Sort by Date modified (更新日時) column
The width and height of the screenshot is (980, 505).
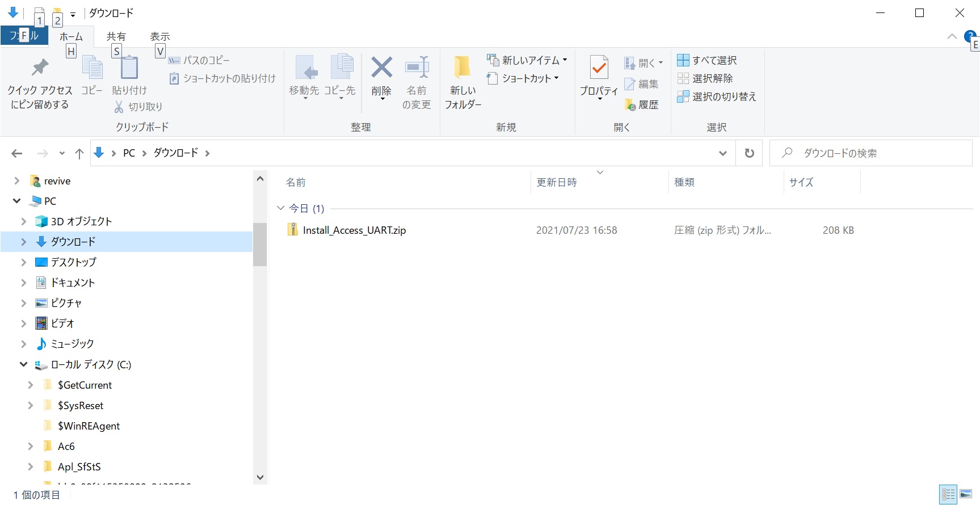click(x=557, y=182)
